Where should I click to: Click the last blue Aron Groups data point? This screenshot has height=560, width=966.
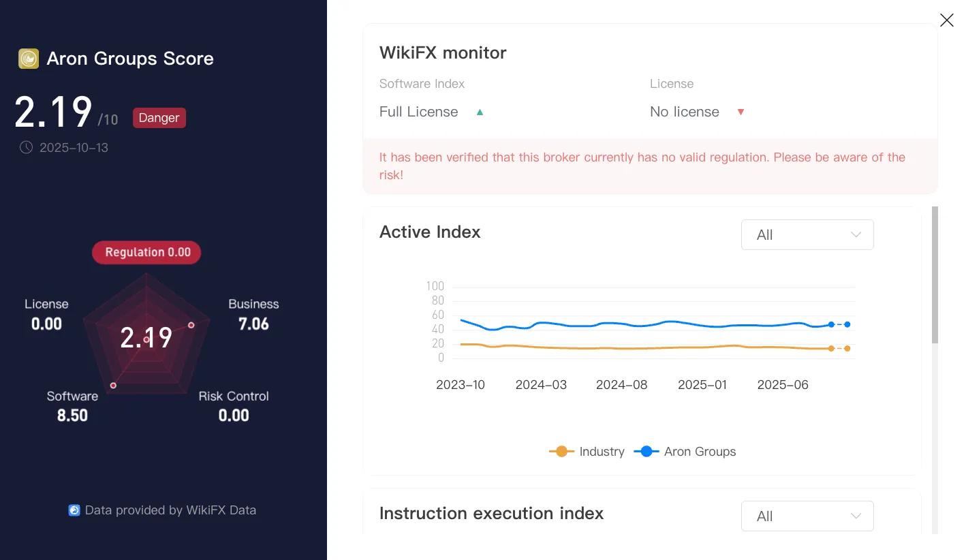847,324
